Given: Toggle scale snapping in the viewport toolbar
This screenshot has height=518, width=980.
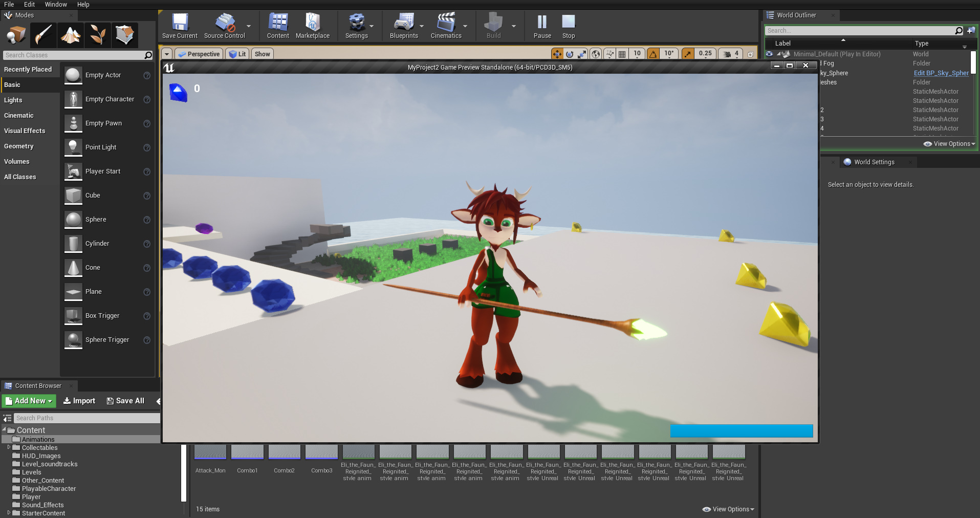Looking at the screenshot, I should pos(688,54).
